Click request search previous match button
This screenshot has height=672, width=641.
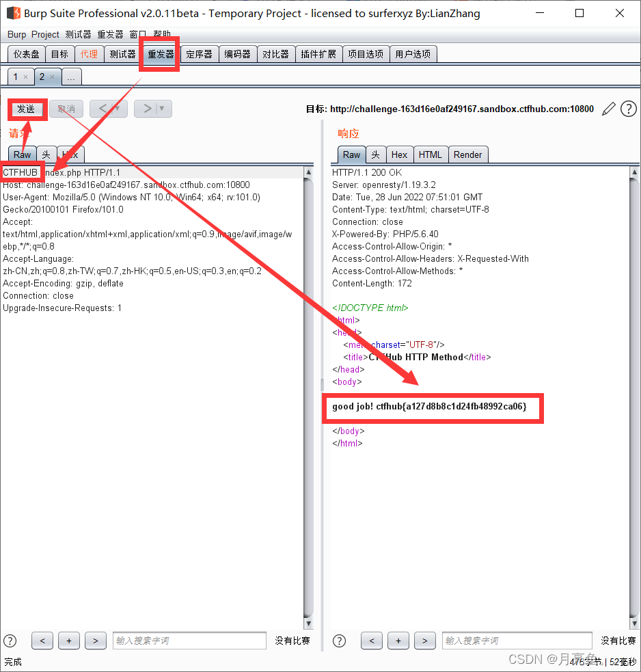[x=42, y=641]
